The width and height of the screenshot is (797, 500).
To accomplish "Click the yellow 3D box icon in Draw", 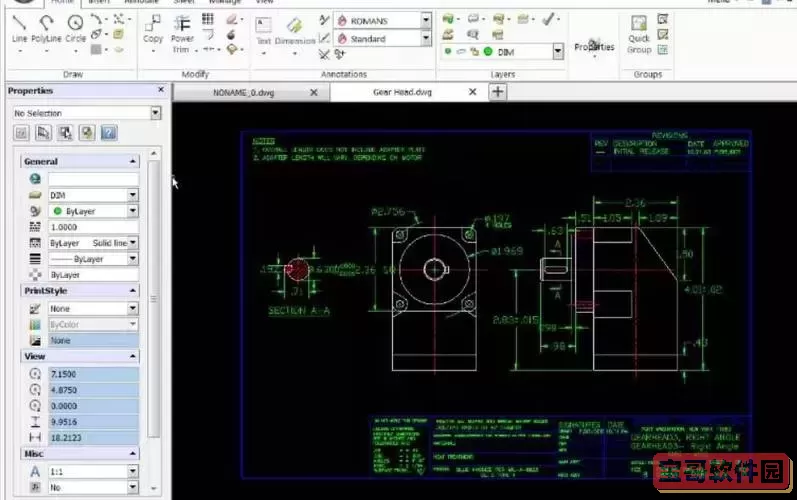I will 118,34.
